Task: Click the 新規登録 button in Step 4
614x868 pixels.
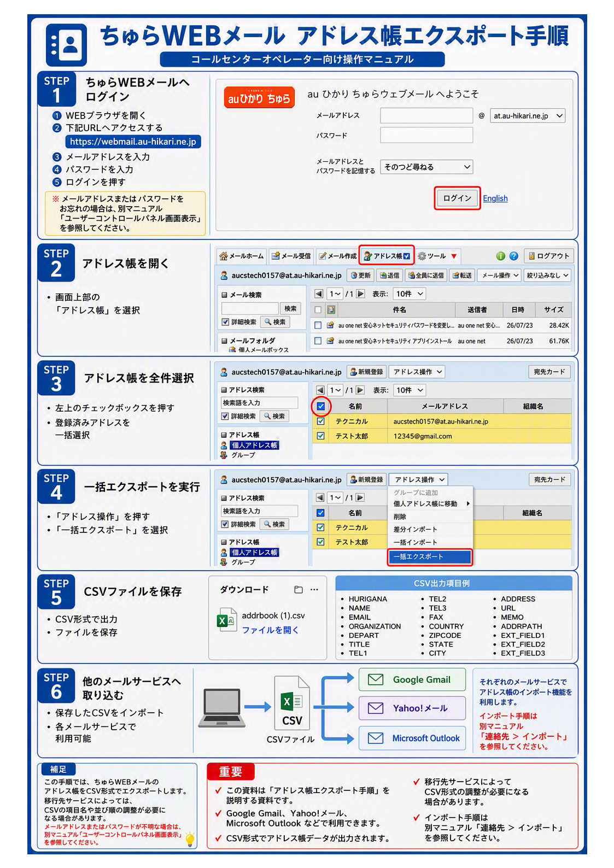Action: click(x=366, y=480)
